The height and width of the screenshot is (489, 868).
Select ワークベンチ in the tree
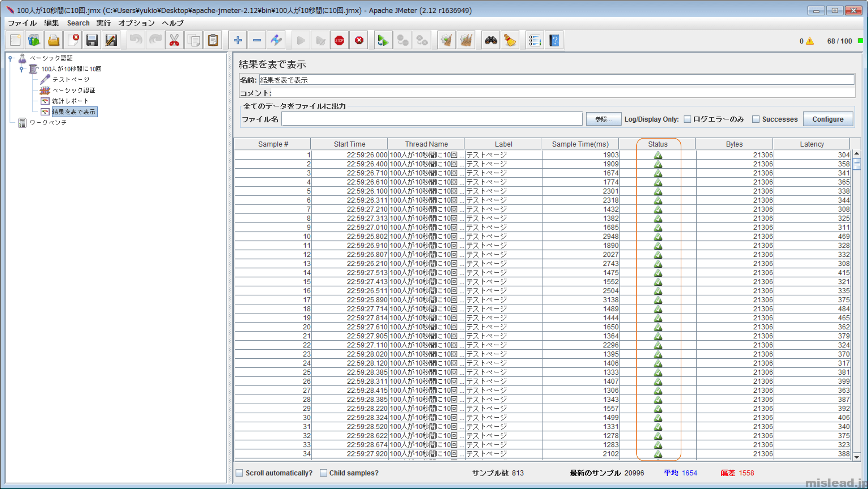(48, 123)
